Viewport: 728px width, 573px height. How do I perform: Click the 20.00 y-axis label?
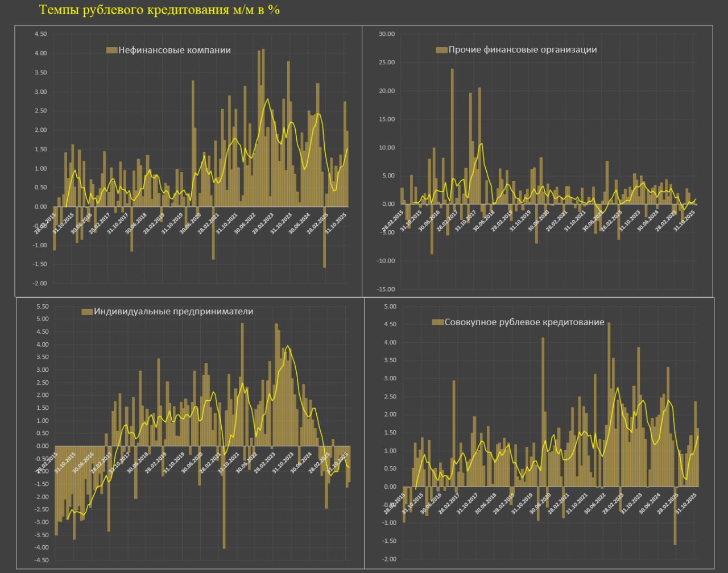386,91
